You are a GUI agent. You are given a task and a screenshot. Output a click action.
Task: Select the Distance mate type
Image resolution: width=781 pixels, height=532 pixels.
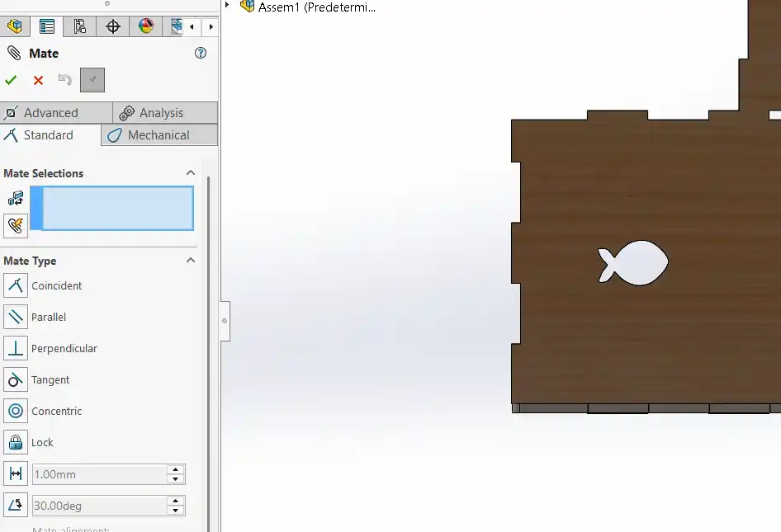(x=16, y=473)
